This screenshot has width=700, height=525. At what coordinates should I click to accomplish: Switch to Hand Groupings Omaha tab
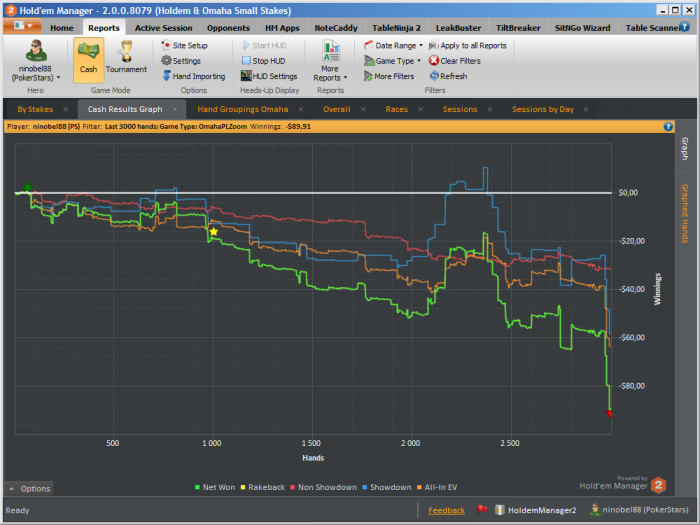pyautogui.click(x=243, y=109)
